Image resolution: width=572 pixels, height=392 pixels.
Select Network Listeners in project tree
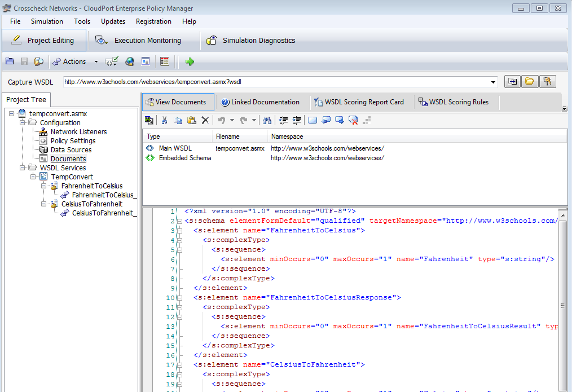[78, 132]
